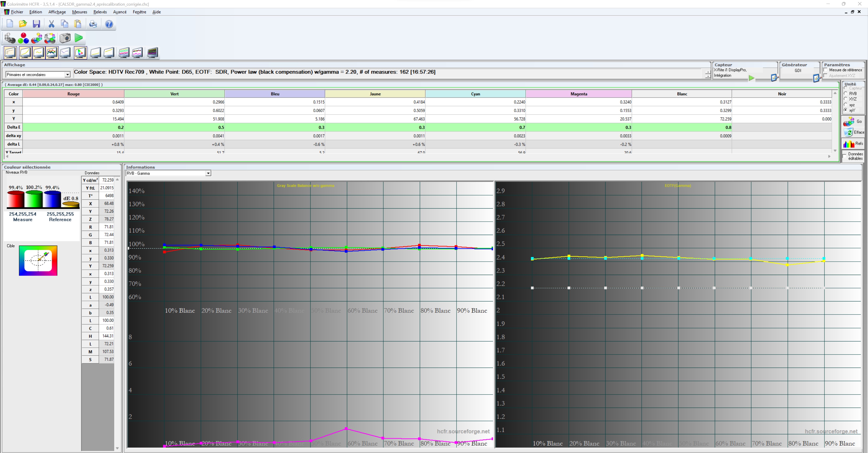
Task: Tick the Ajustement XYZ checkbox
Action: tap(826, 75)
